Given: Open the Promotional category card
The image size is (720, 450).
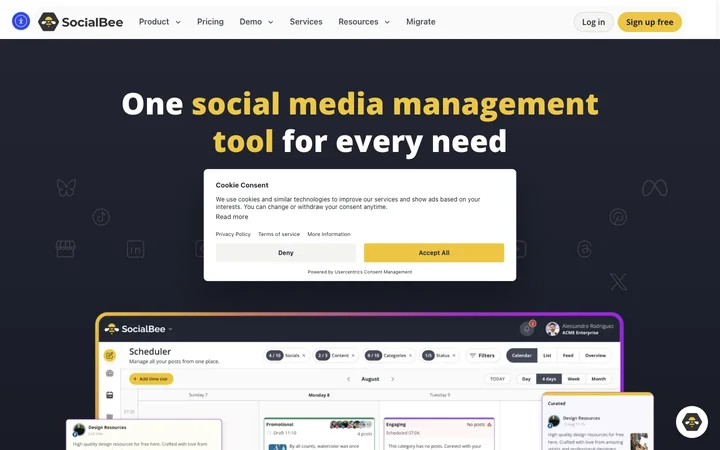Looking at the screenshot, I should [x=319, y=433].
